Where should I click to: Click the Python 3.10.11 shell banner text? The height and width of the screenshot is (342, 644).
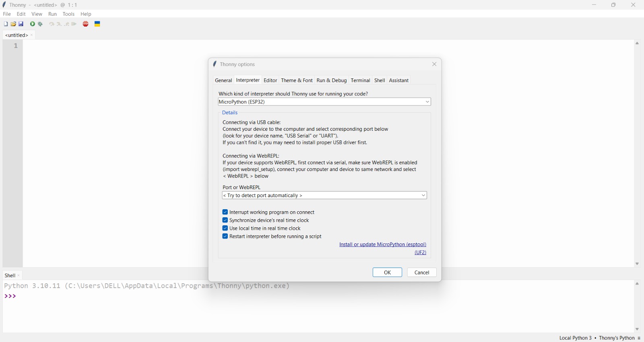147,286
